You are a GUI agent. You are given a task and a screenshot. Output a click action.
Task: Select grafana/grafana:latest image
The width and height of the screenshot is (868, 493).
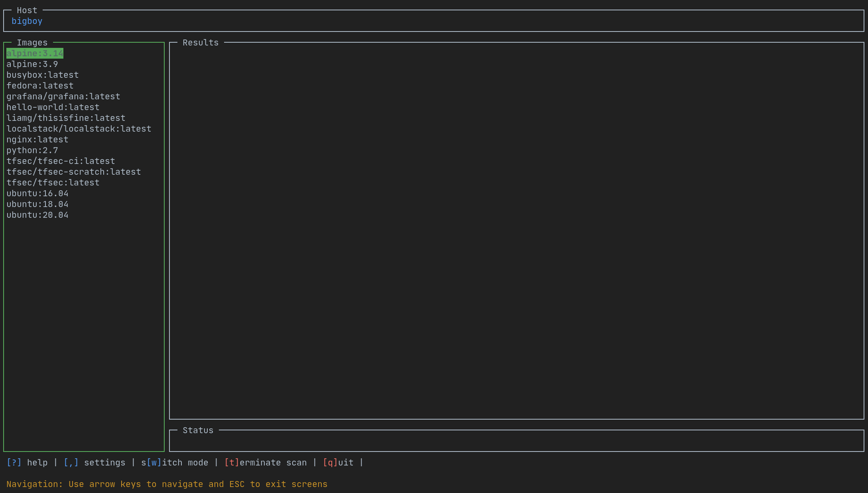[x=63, y=96]
